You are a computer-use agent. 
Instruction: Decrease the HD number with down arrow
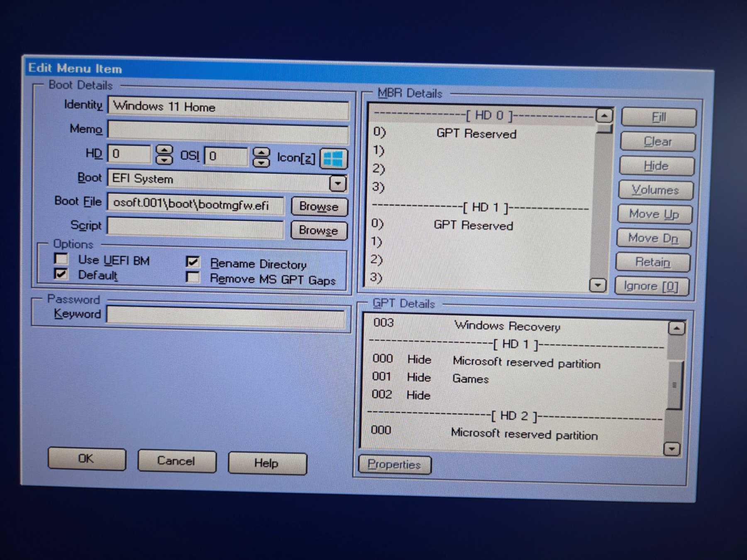click(x=164, y=160)
